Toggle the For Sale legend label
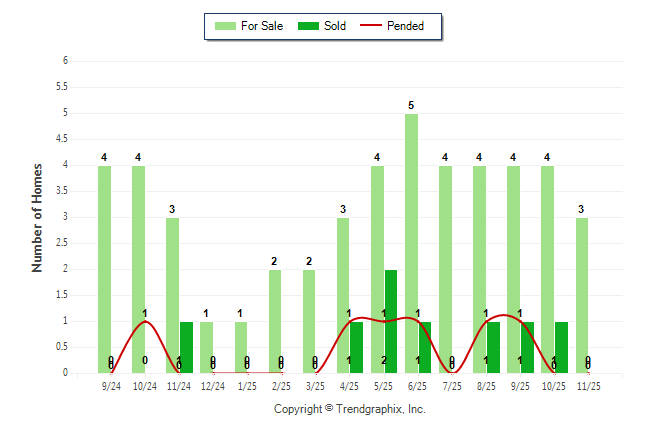 [x=262, y=26]
